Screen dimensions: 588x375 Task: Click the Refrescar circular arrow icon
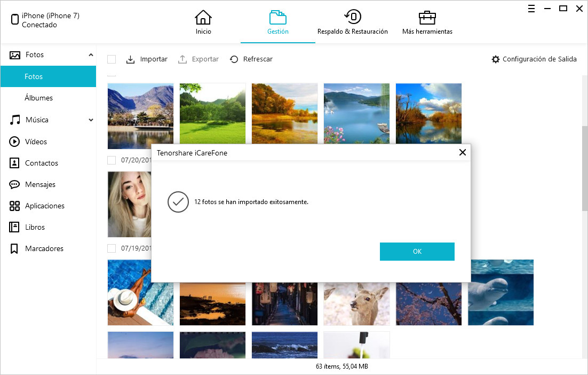(234, 59)
